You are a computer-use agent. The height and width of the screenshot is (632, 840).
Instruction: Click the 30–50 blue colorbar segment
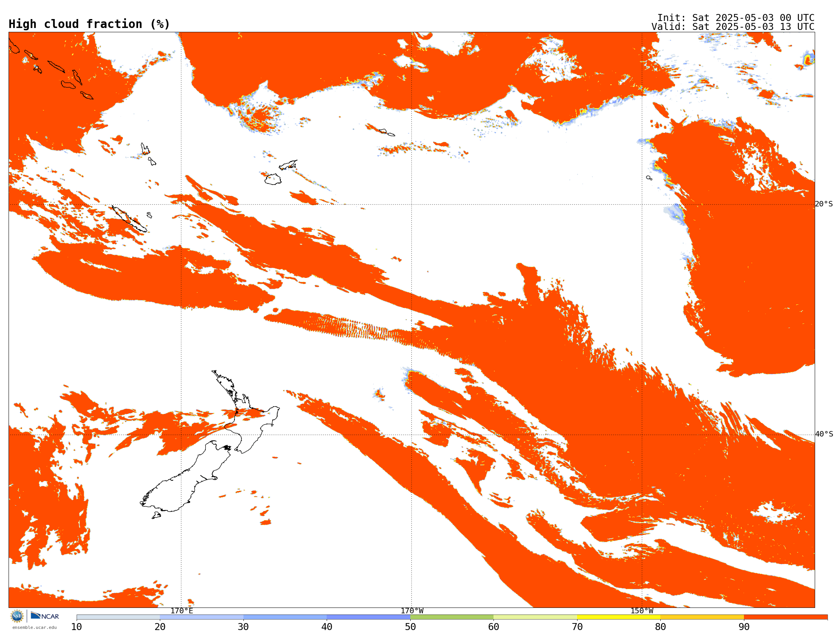[x=327, y=617]
